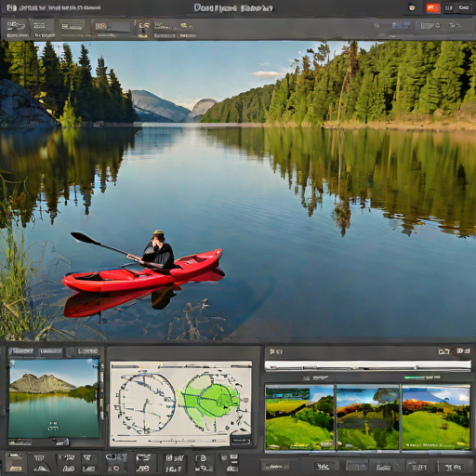Click the orange-highlighted icon at bottom-left corner
The width and height of the screenshot is (476, 476).
pos(14,469)
